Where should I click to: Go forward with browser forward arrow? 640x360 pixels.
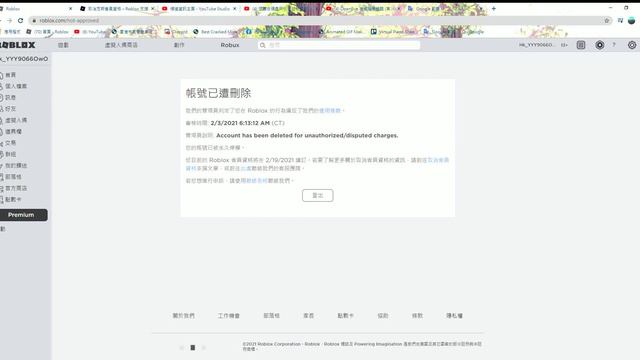tap(9, 20)
